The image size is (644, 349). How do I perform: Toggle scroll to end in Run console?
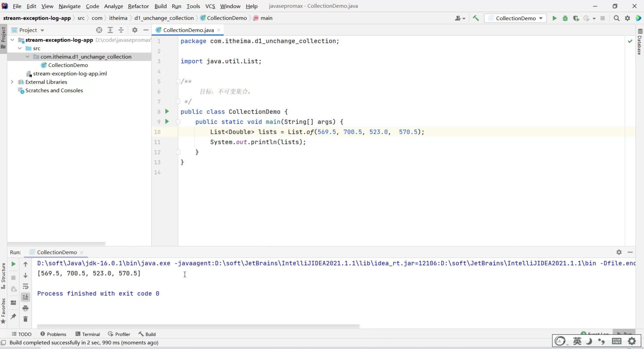(x=26, y=297)
